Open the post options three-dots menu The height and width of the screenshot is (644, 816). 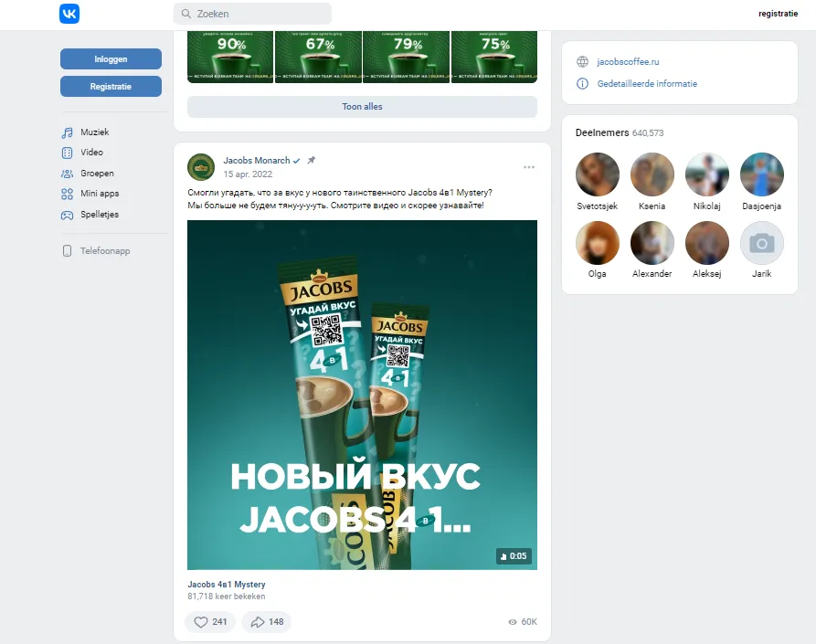pyautogui.click(x=528, y=166)
